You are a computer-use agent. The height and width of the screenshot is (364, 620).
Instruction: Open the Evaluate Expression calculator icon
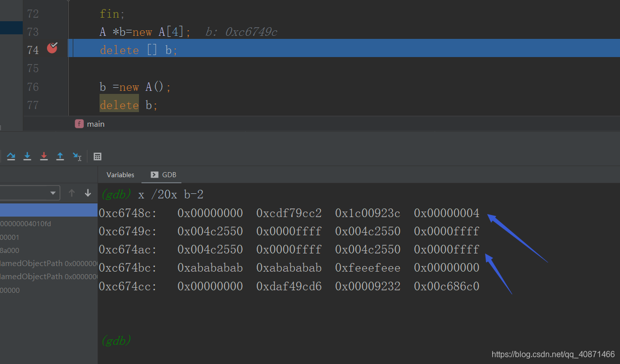(x=98, y=157)
